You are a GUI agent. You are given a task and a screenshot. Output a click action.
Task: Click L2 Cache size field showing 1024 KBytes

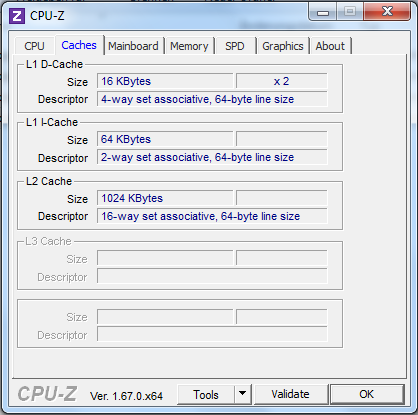[165, 198]
